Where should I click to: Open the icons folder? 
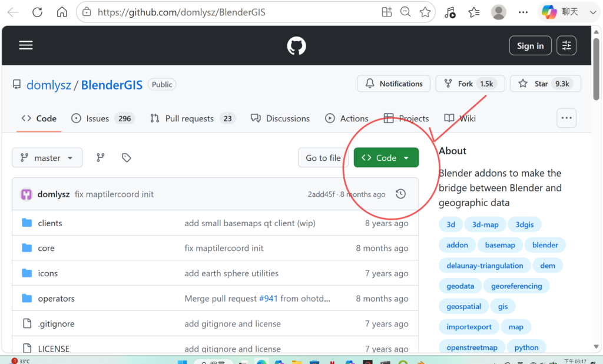point(48,273)
